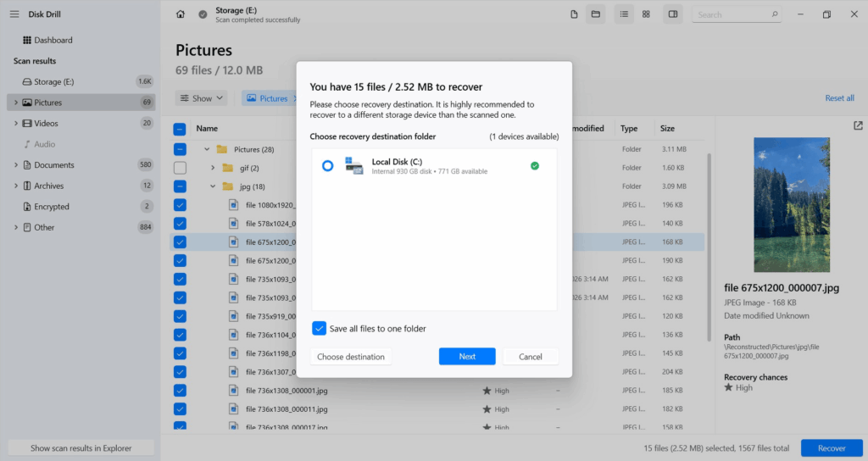Screen dimensions: 868x461
Task: Collapse the jpg (18) folder
Action: click(213, 186)
